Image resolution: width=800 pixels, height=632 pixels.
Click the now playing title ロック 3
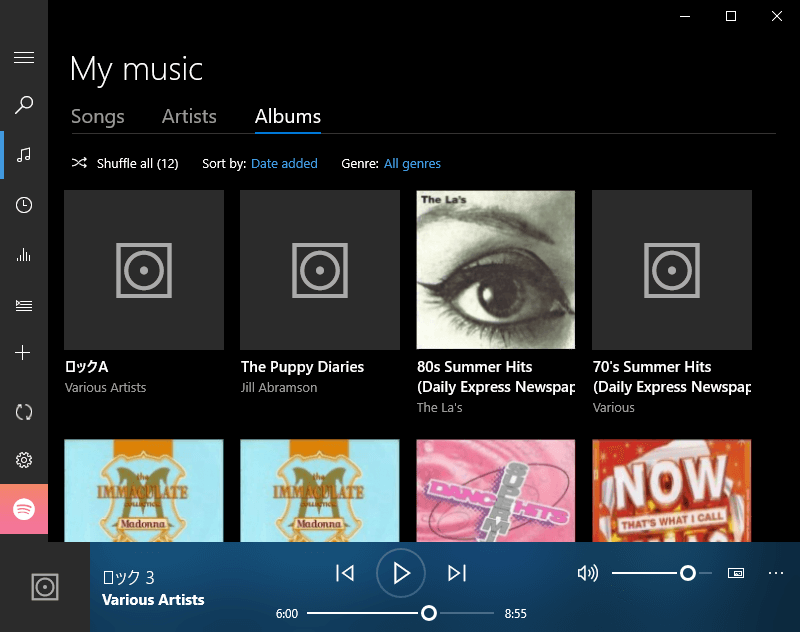[x=129, y=577]
